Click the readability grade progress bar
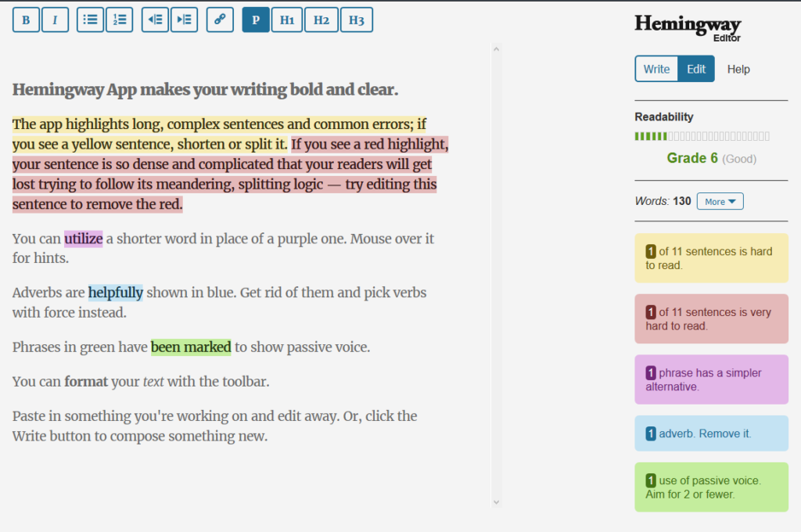This screenshot has height=532, width=801. pyautogui.click(x=702, y=136)
